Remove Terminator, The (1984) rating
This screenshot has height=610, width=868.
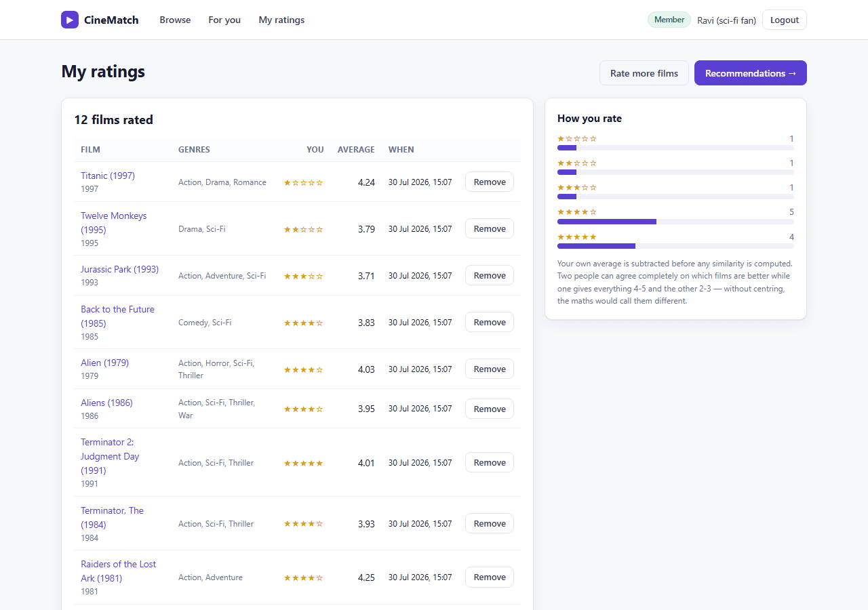[x=490, y=523]
